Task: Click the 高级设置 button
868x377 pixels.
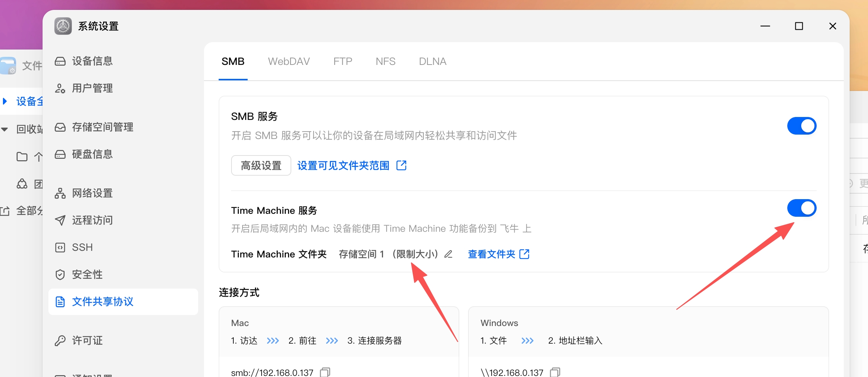Action: tap(261, 165)
